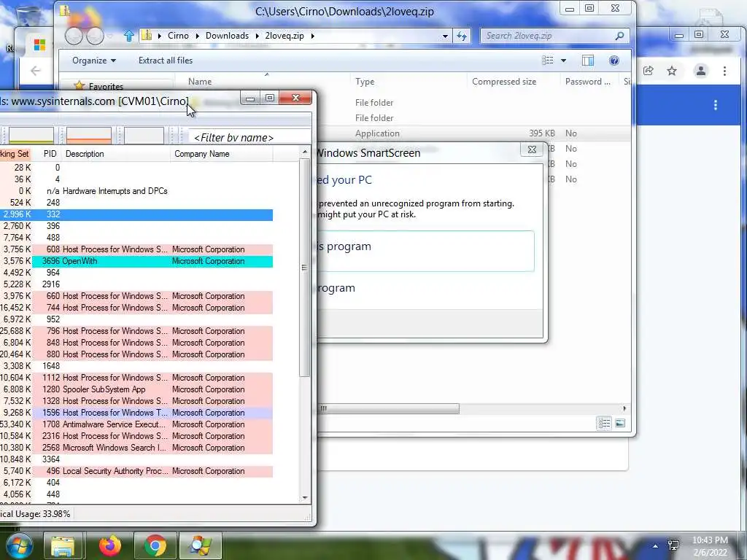Open Chrome profile avatar icon
747x560 pixels.
[701, 71]
